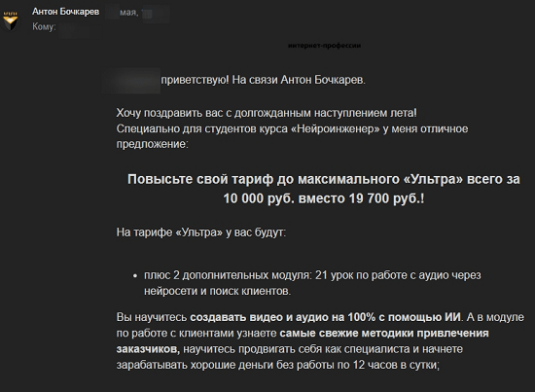Click the blurred интернет-профессии header text
The width and height of the screenshot is (535, 392).
325,46
